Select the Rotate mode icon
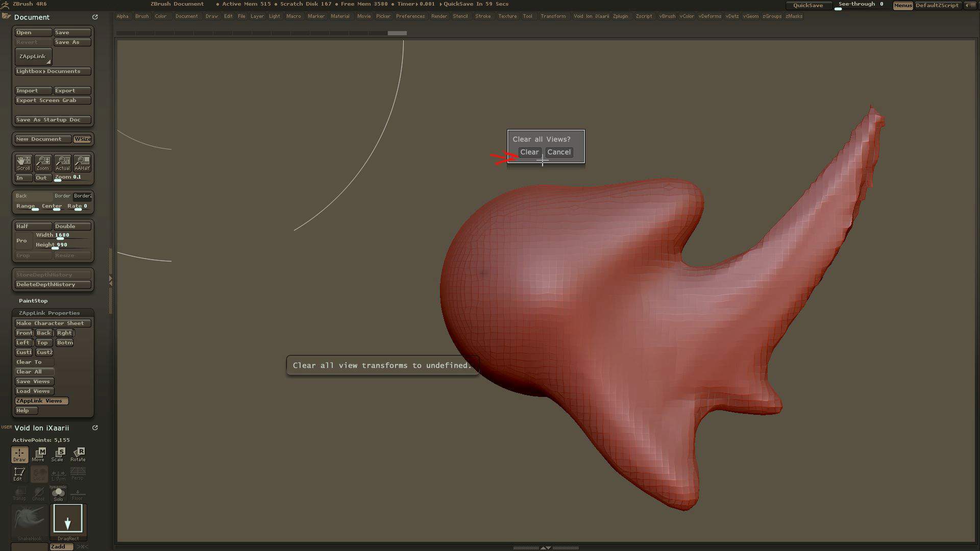 78,455
